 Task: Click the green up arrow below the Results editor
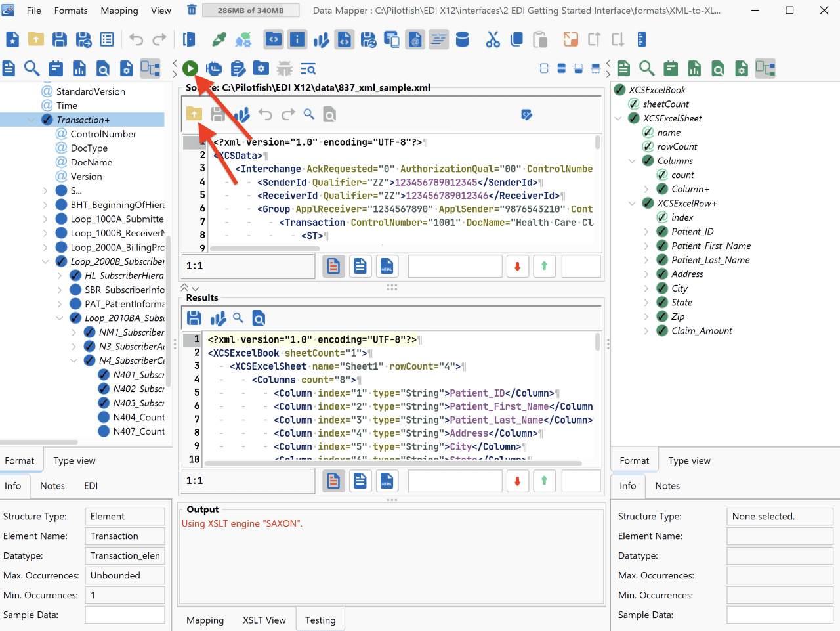click(x=544, y=481)
